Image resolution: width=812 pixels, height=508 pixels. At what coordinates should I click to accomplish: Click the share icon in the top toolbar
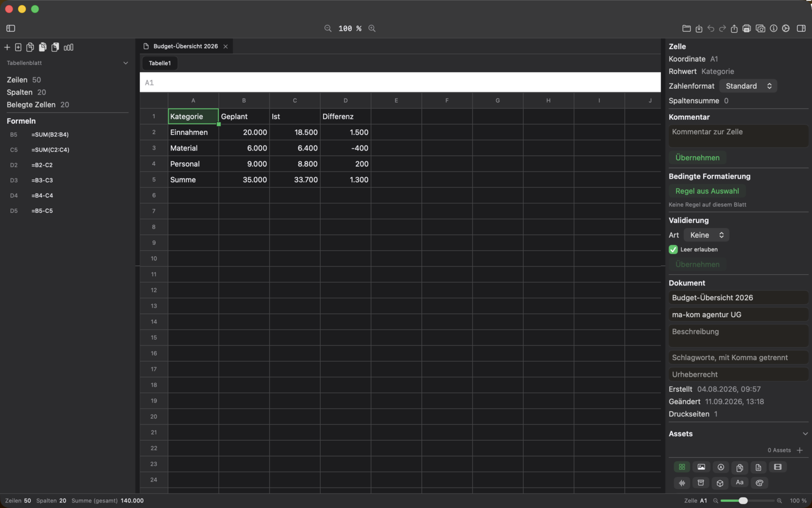point(734,28)
